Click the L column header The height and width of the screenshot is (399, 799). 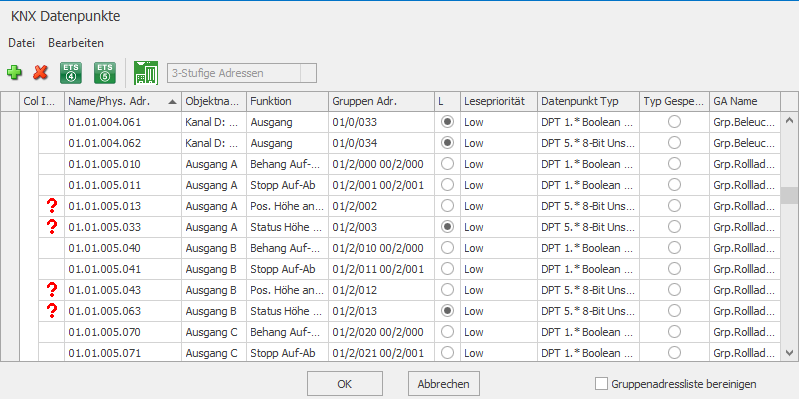coord(448,101)
